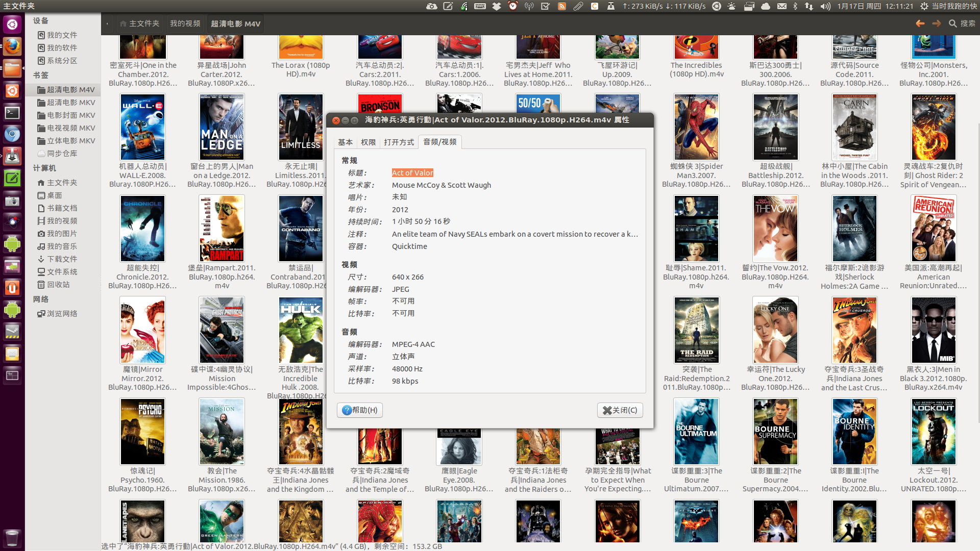Select the Sherlock Holmes 2 poster
Image resolution: width=980 pixels, height=551 pixels.
point(854,229)
